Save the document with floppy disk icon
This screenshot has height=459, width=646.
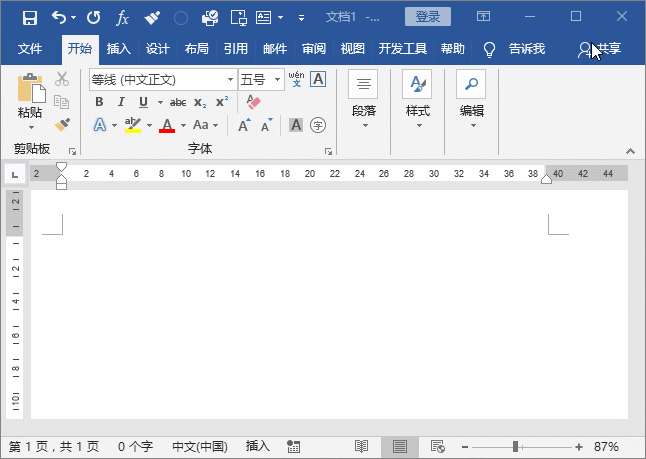(30, 18)
